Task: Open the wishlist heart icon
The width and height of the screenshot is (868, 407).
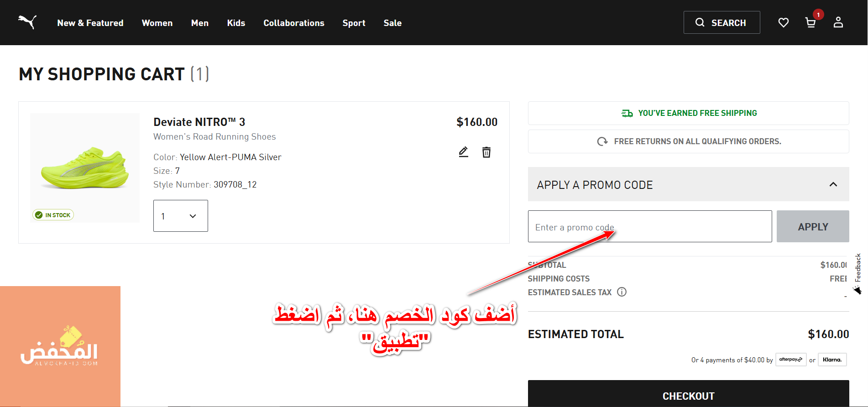Action: pyautogui.click(x=784, y=22)
